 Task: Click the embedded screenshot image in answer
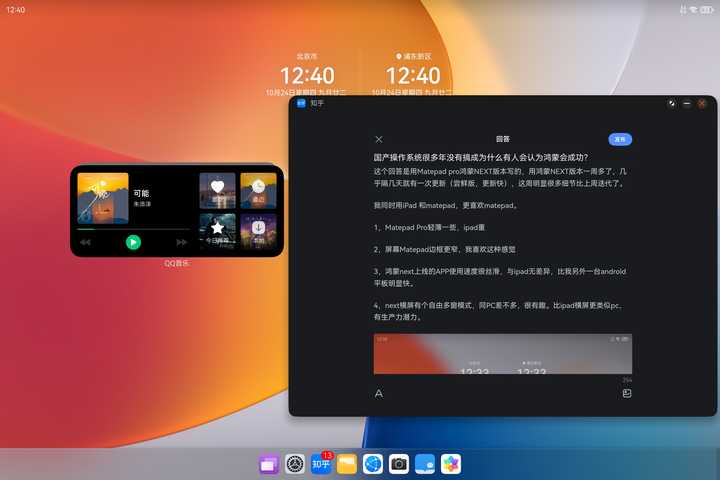point(503,354)
